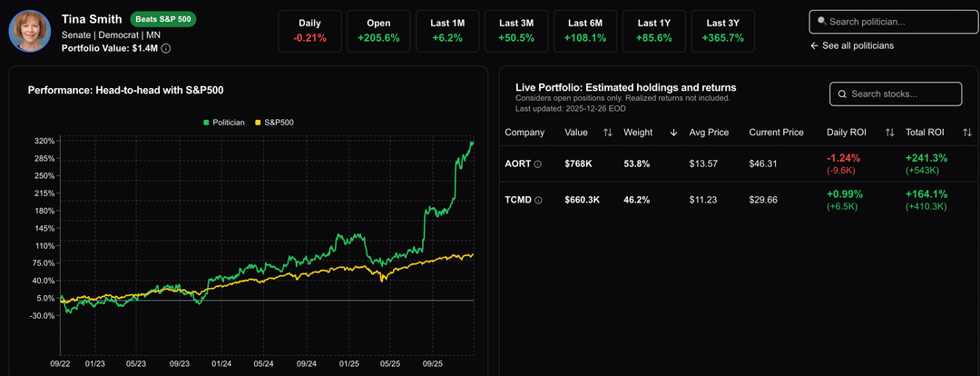Open the See all politicians link

point(857,45)
